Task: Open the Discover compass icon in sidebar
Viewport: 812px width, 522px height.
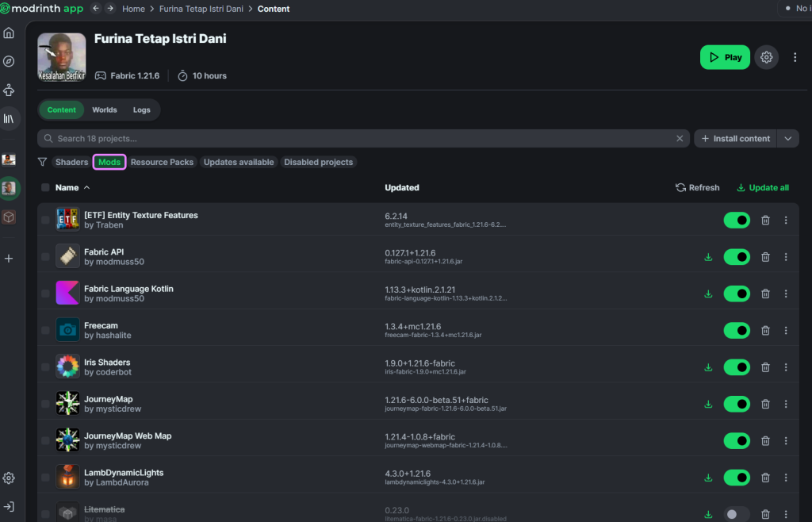Action: click(x=9, y=61)
